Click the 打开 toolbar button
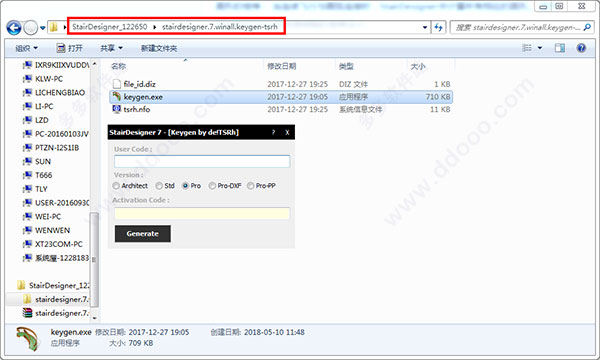600x360 pixels. (70, 48)
